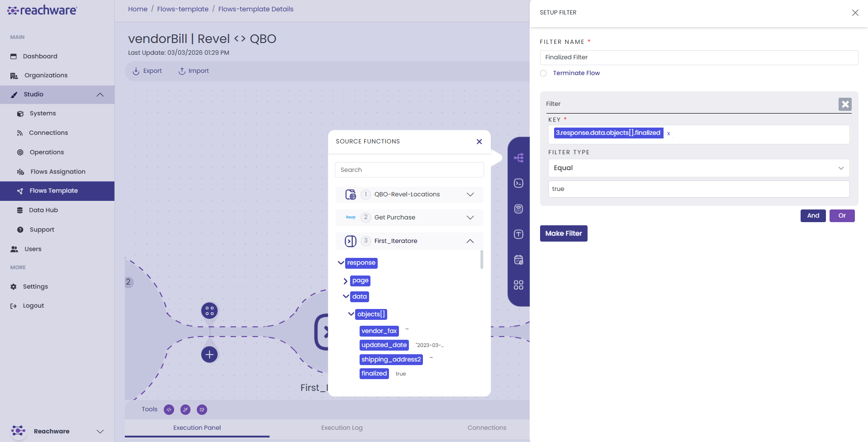Screen dimensions: 868x442
Task: Click the round dots node on the canvas
Action: pos(209,311)
